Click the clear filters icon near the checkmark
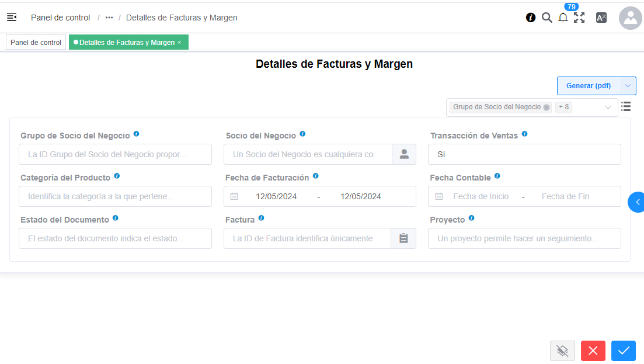The width and height of the screenshot is (644, 364). [562, 351]
